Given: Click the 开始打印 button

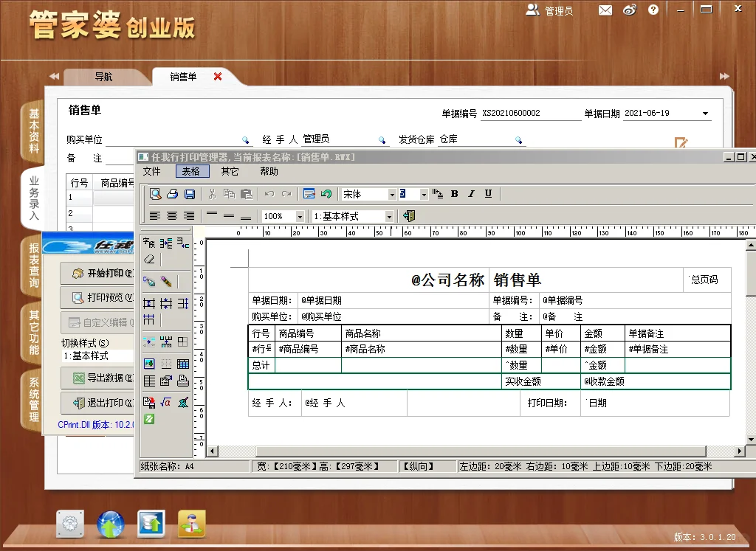Looking at the screenshot, I should pyautogui.click(x=97, y=273).
